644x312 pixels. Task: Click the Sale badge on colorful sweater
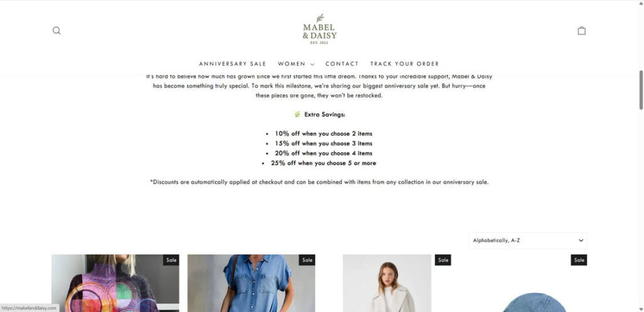coord(171,260)
